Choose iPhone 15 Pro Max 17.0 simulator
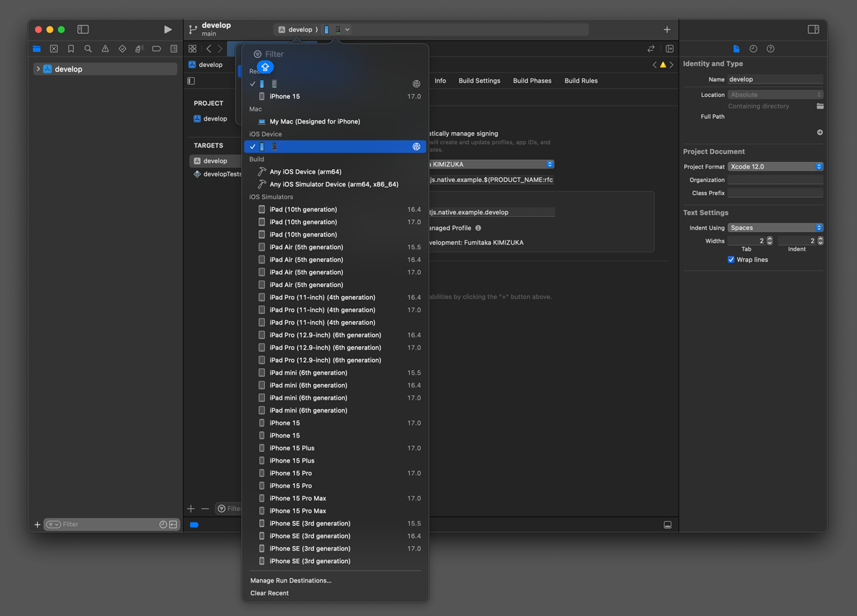The height and width of the screenshot is (616, 857). click(x=335, y=498)
